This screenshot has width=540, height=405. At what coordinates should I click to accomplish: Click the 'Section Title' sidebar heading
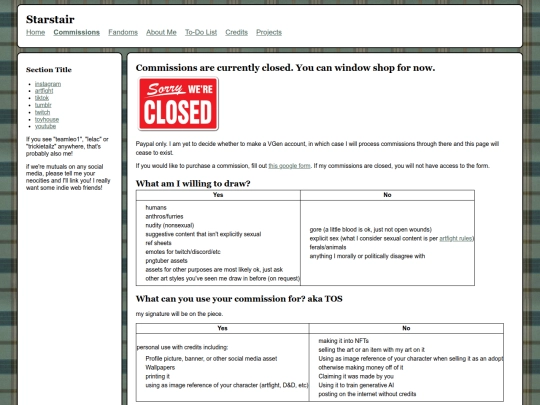click(49, 70)
